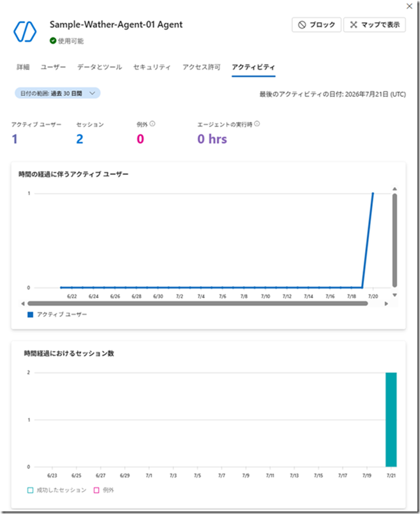Toggle 例外 legend series in sessions chart
This screenshot has width=420, height=514.
pyautogui.click(x=103, y=490)
